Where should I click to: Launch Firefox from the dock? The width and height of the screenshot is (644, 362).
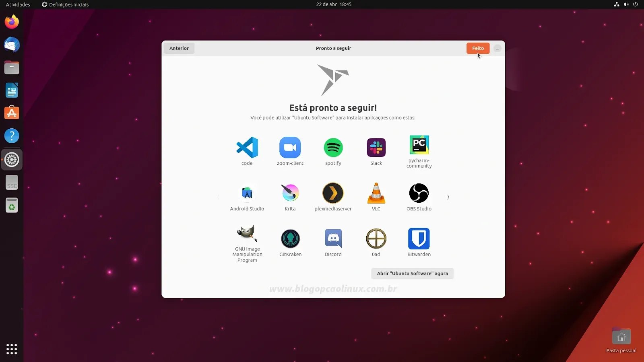coord(12,22)
